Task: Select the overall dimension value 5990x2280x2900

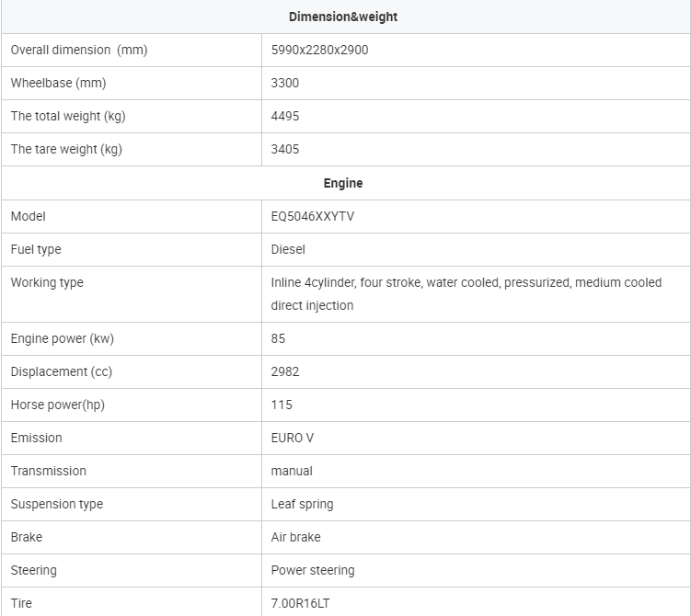Action: (319, 51)
